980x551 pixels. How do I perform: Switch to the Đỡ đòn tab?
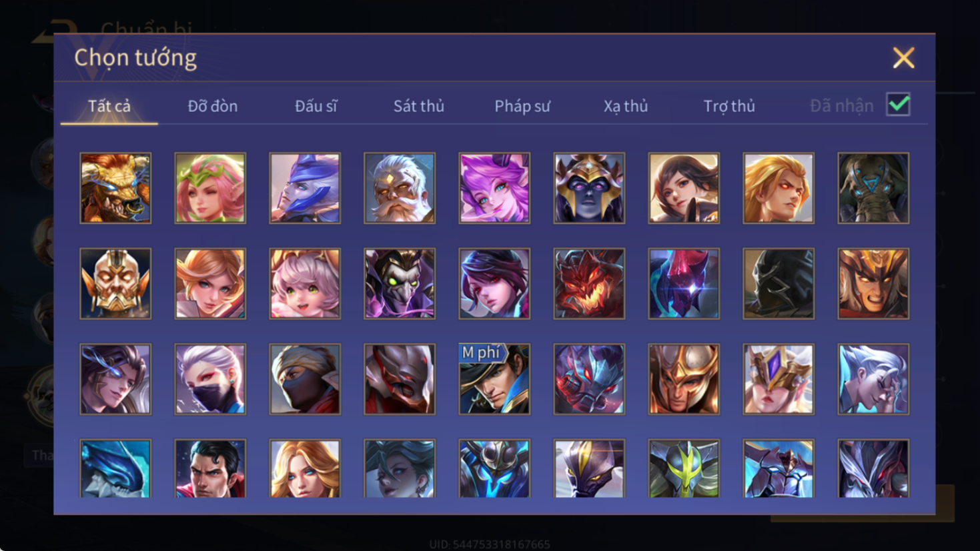(212, 106)
